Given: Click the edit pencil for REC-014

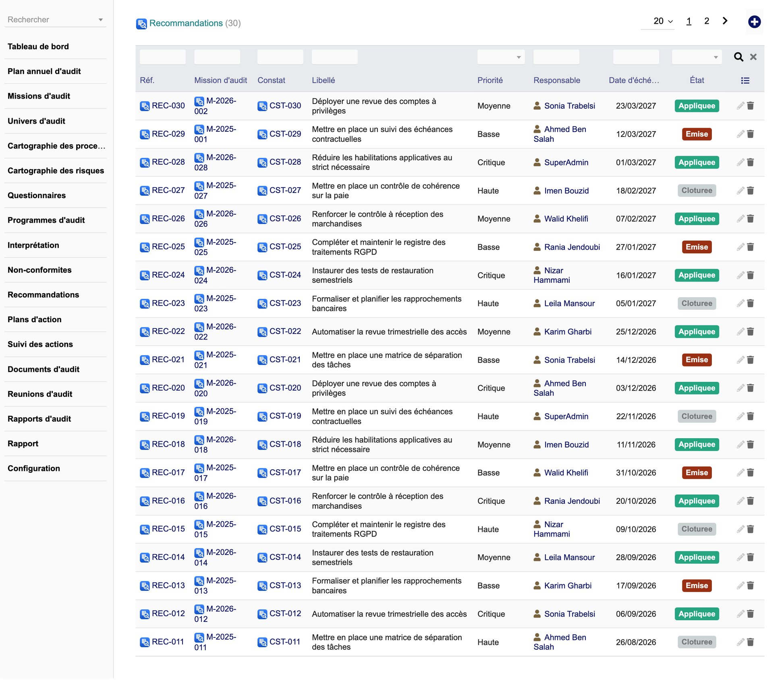Looking at the screenshot, I should tap(740, 557).
